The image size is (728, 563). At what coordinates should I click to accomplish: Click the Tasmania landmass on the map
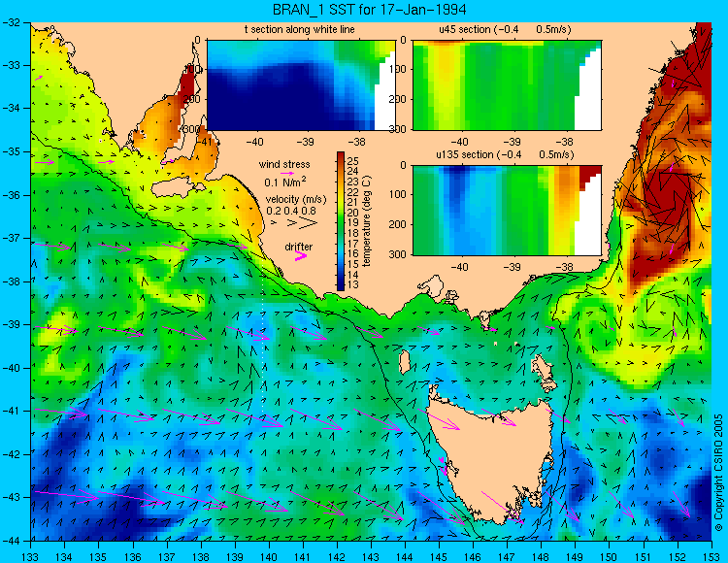492,459
